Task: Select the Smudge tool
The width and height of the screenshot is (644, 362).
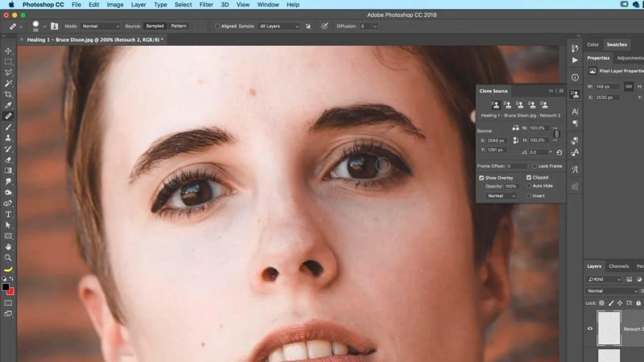Action: [8, 182]
